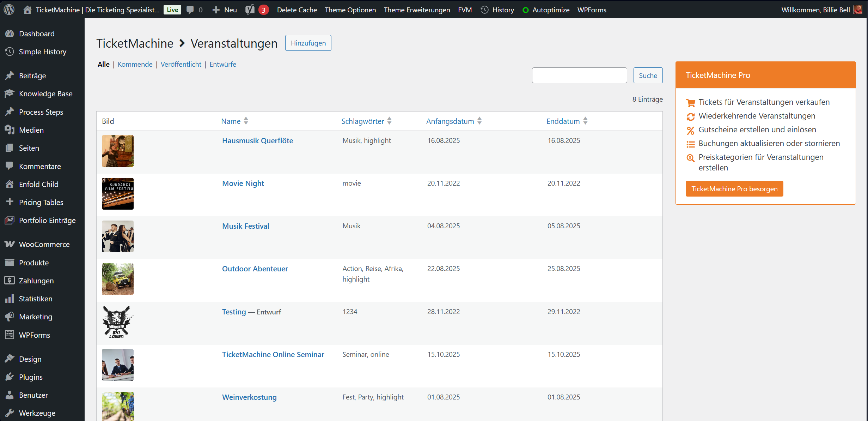Click the orange percent voucher icon
This screenshot has height=421, width=868.
click(x=690, y=130)
